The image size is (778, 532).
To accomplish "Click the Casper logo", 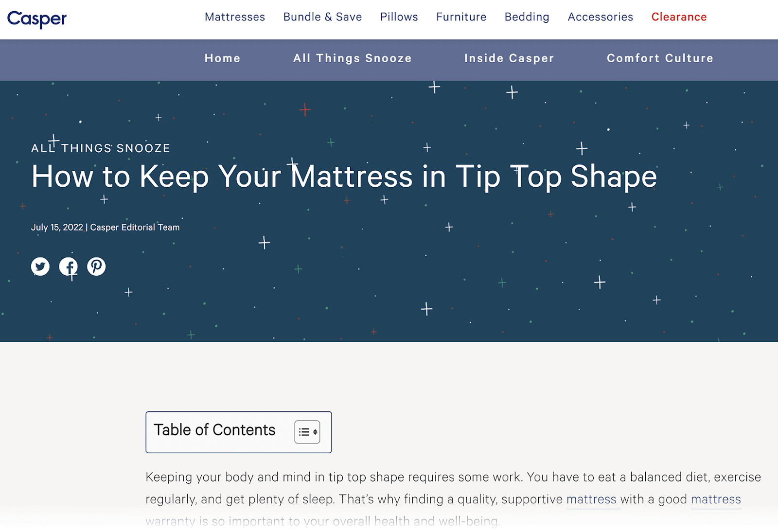I will pyautogui.click(x=37, y=19).
